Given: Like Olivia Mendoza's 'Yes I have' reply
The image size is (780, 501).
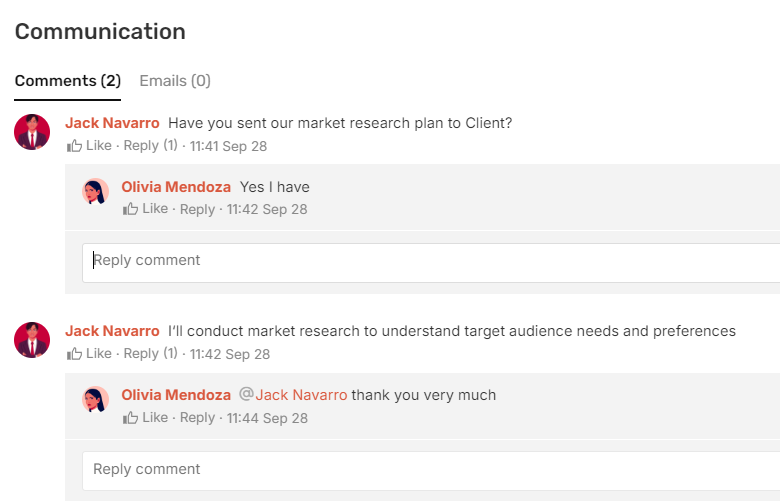Looking at the screenshot, I should point(145,209).
